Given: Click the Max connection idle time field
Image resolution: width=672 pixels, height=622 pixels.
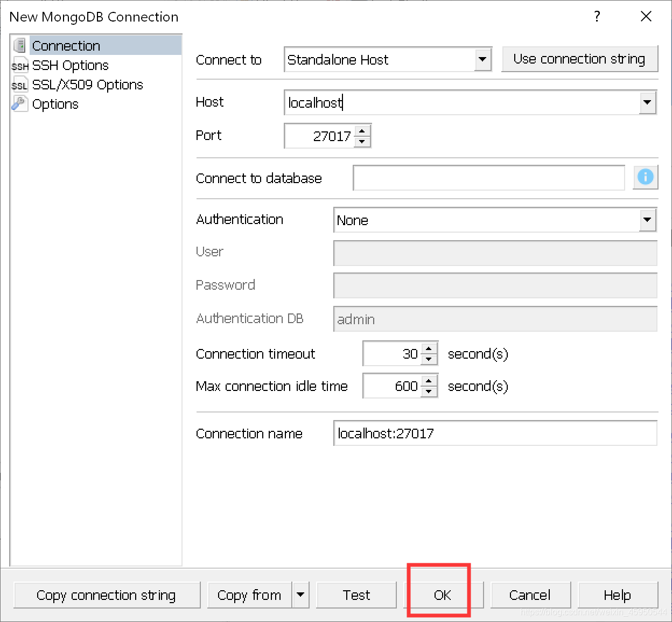Looking at the screenshot, I should [392, 386].
